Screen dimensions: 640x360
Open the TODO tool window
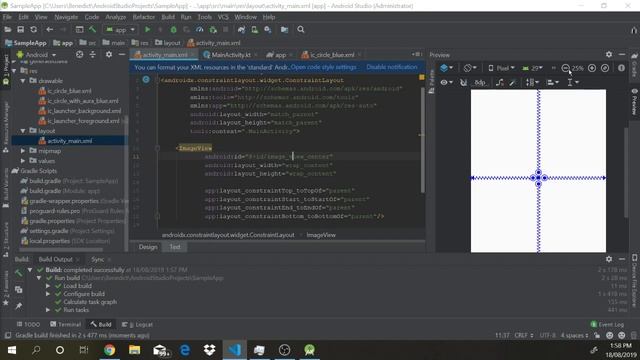point(28,324)
